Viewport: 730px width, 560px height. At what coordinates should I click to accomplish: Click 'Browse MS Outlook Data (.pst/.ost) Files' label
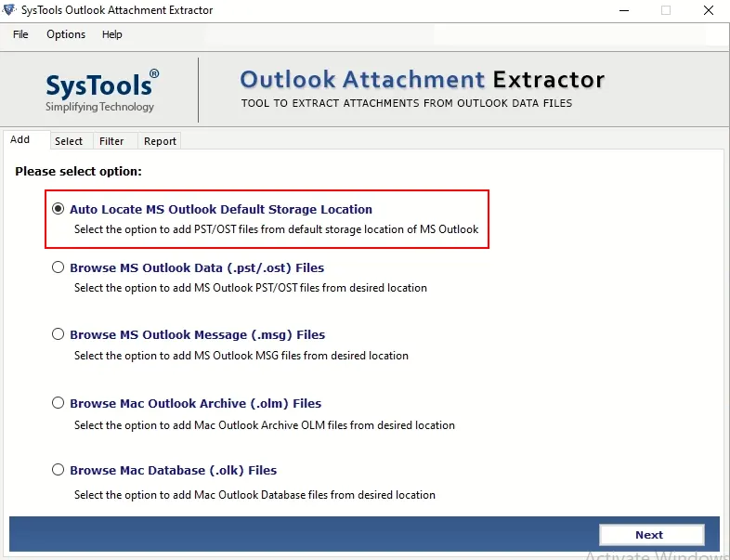coord(197,268)
